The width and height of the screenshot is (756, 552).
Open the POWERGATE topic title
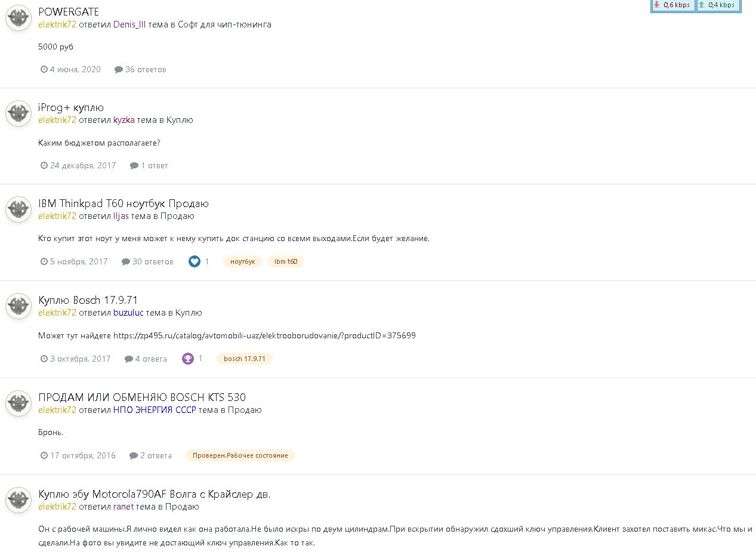(69, 12)
